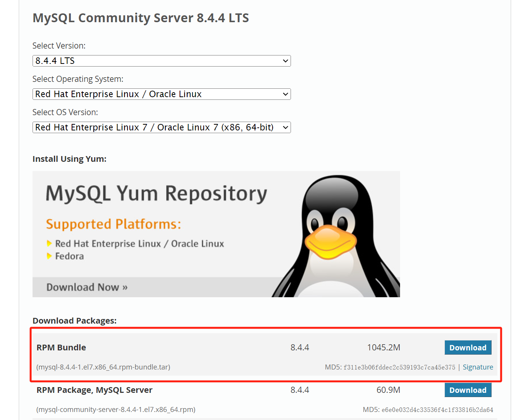The image size is (526, 420).
Task: Click Download Now in Yum banner
Action: pos(87,287)
